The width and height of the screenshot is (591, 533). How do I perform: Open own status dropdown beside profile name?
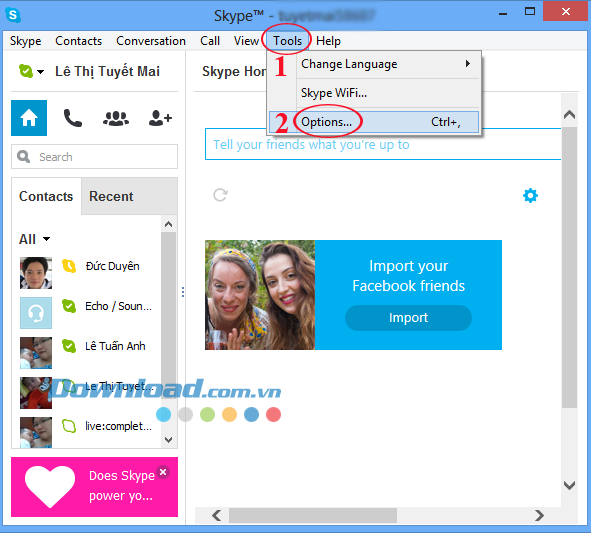[x=31, y=71]
